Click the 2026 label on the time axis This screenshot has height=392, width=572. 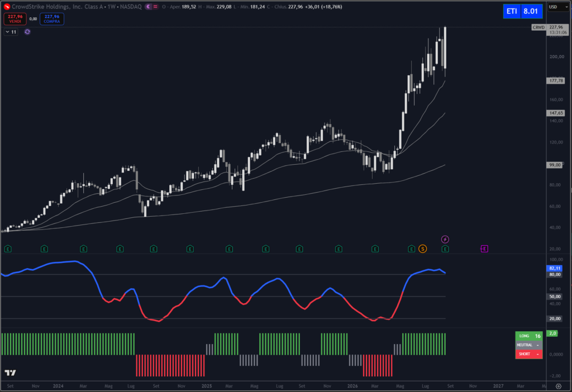[352, 386]
